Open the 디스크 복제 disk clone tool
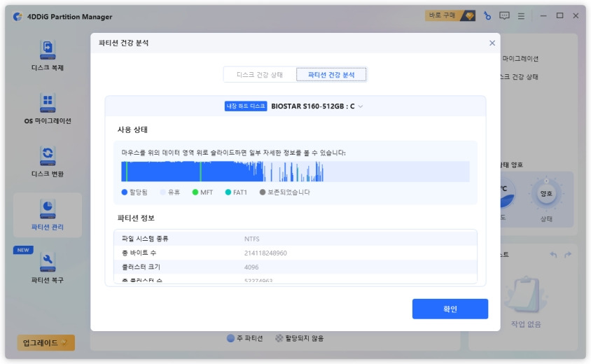Viewport: 591px width, 364px height. tap(48, 55)
